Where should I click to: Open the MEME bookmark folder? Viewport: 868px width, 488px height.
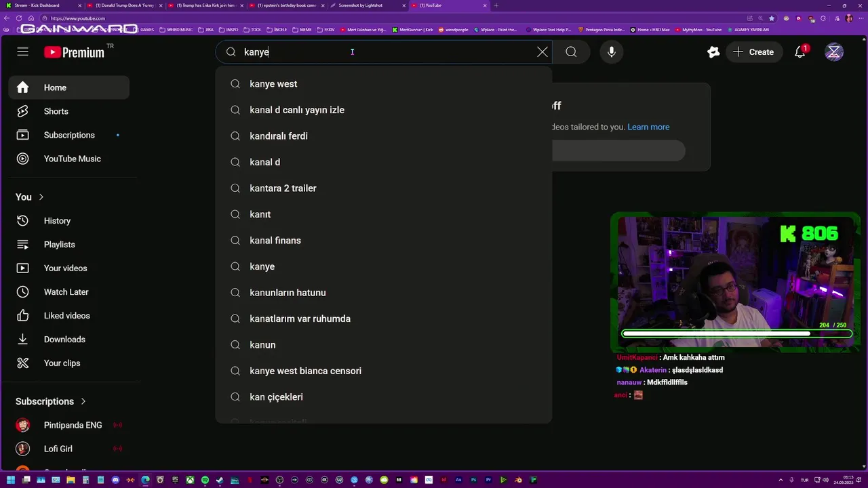coord(302,30)
